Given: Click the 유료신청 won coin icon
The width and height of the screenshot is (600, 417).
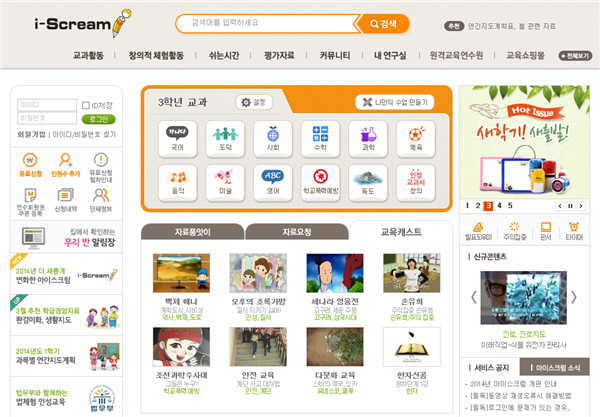Looking at the screenshot, I should [30, 160].
